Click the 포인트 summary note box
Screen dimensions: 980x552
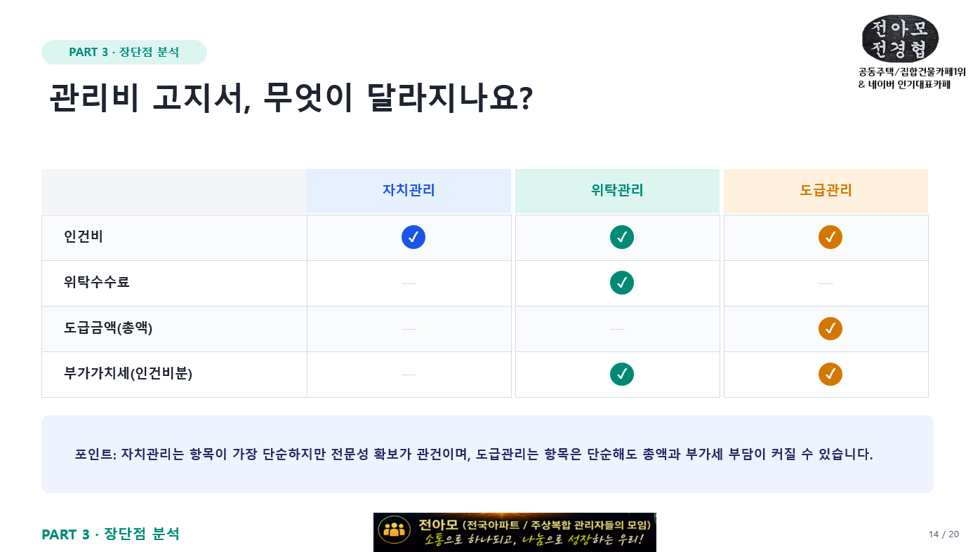pyautogui.click(x=487, y=454)
